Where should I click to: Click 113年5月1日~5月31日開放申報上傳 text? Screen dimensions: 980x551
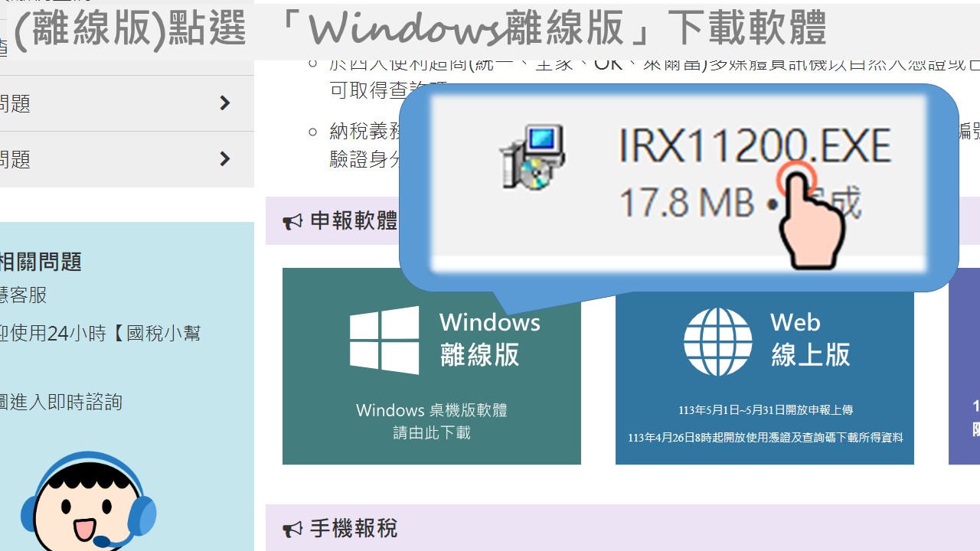coord(766,410)
